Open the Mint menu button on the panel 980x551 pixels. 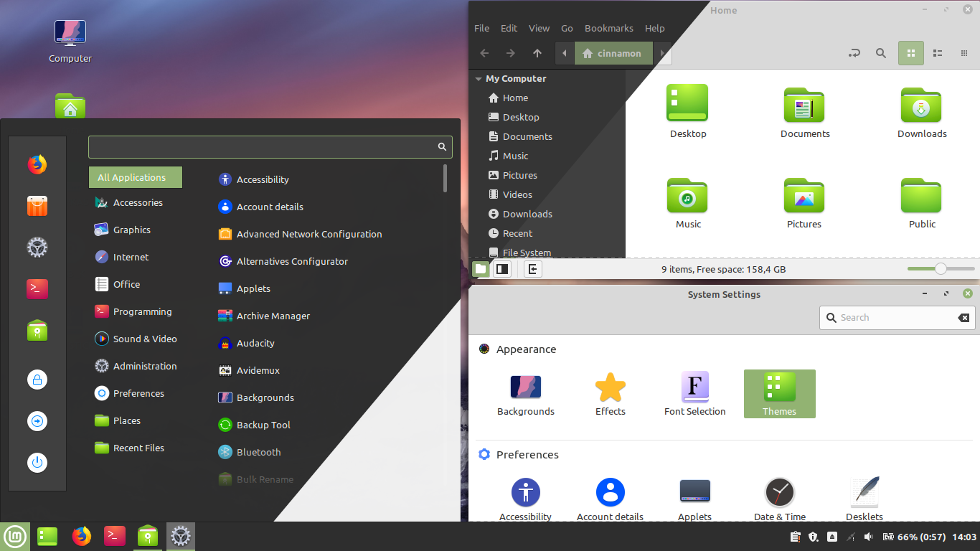click(15, 536)
